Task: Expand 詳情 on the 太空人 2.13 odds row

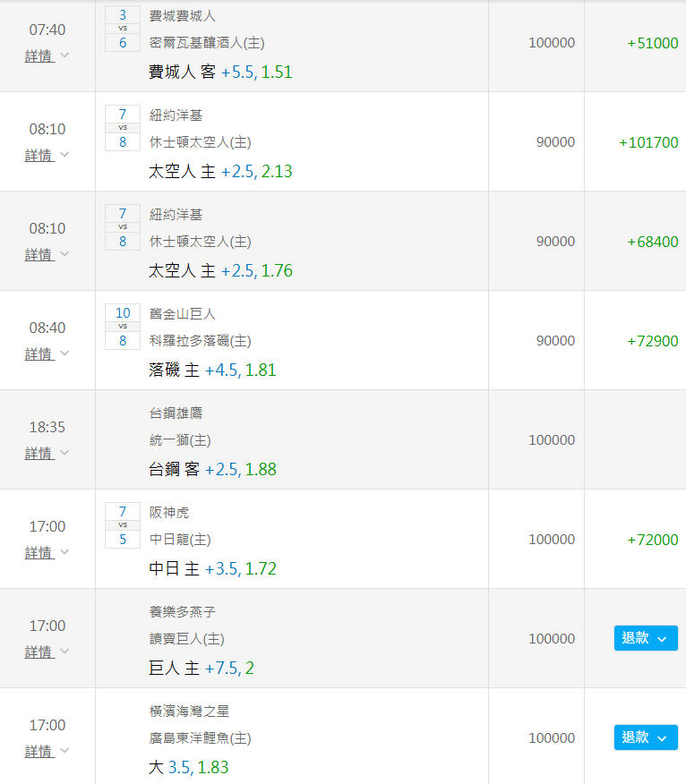Action: tap(47, 155)
